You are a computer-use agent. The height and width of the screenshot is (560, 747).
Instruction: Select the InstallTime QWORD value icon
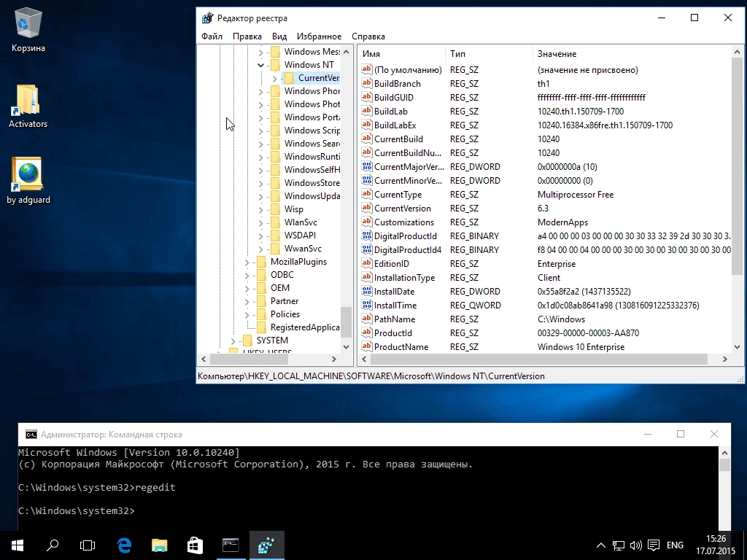366,306
